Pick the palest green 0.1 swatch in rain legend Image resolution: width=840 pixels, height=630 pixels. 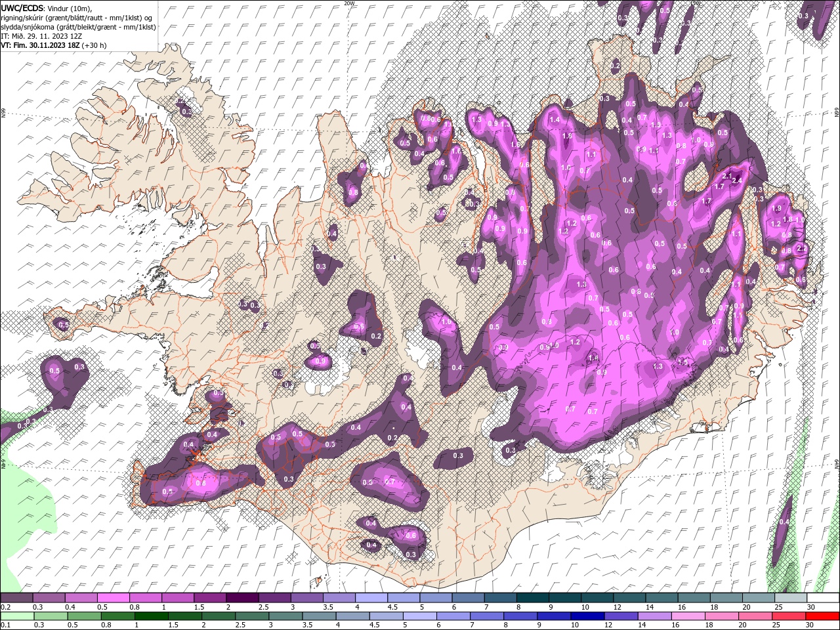(x=16, y=616)
